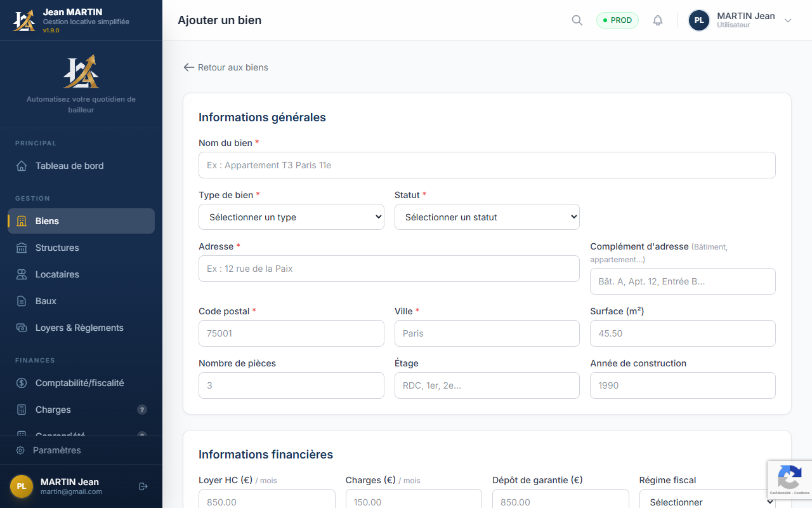The image size is (812, 508).
Task: Click Retour aux biens link
Action: pyautogui.click(x=226, y=67)
